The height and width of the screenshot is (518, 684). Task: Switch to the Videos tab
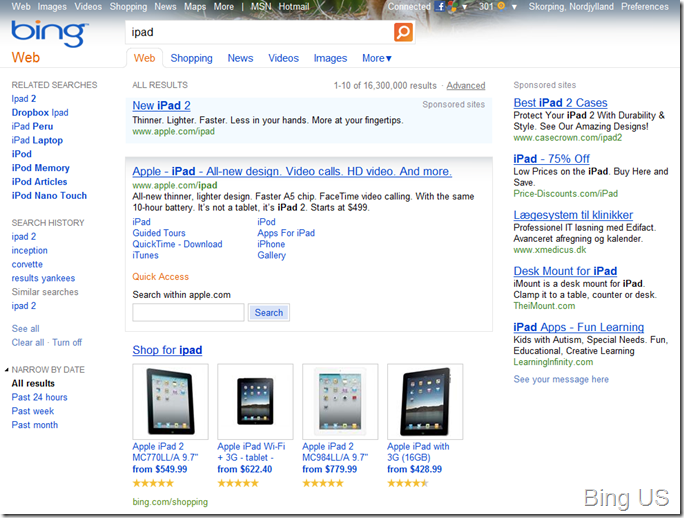(x=284, y=58)
